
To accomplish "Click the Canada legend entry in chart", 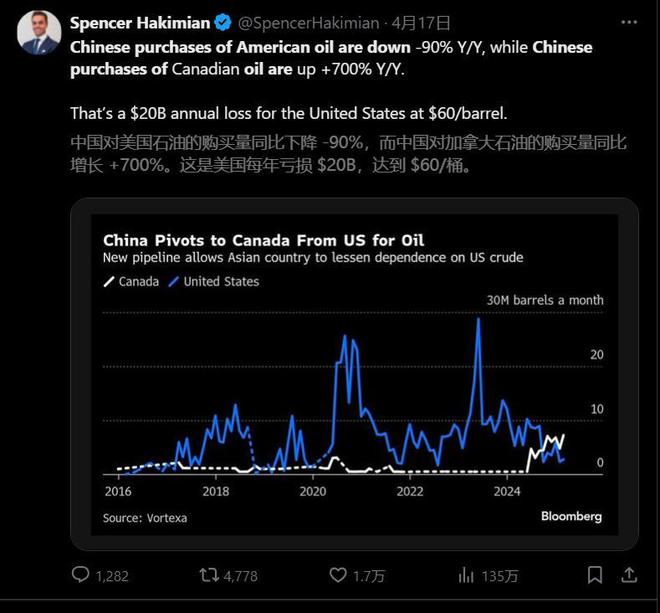I will tap(131, 282).
